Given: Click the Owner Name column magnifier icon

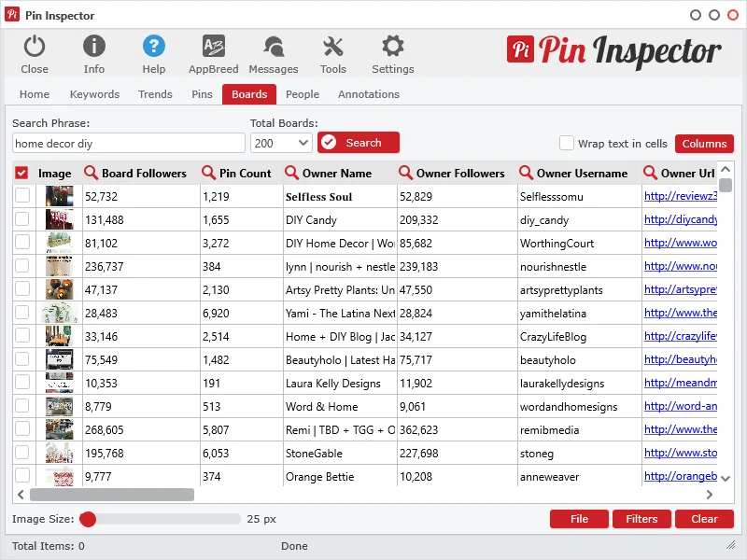Looking at the screenshot, I should pyautogui.click(x=292, y=173).
